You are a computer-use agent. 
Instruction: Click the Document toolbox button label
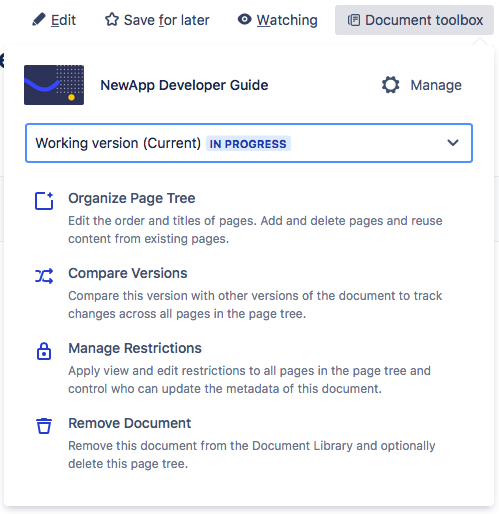(424, 20)
